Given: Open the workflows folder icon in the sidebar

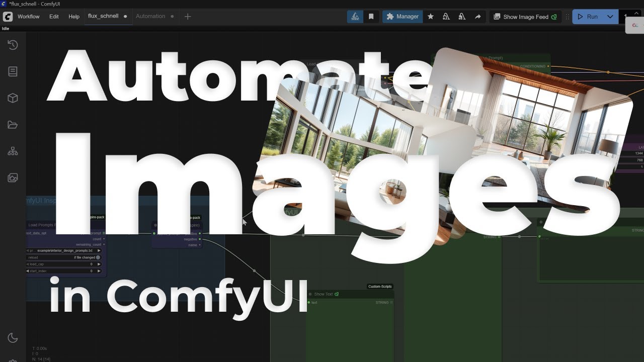Looking at the screenshot, I should tap(13, 124).
